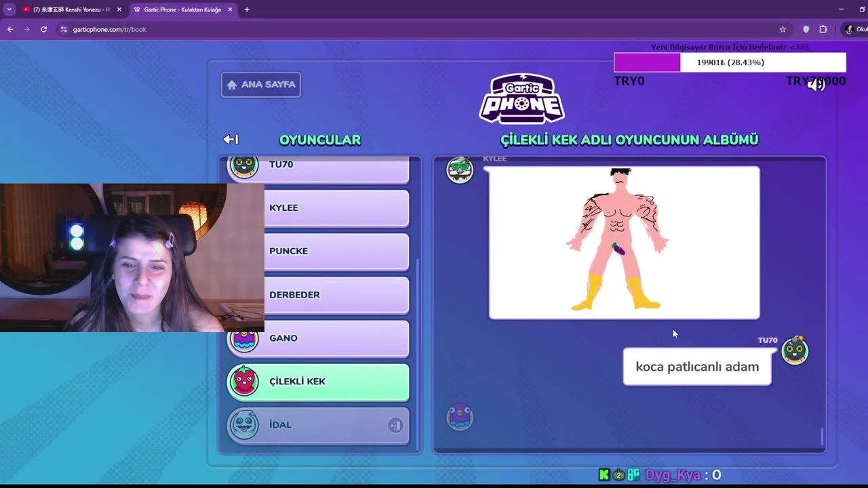This screenshot has height=488, width=868.
Task: Click the donation goal progress bar
Action: click(730, 62)
